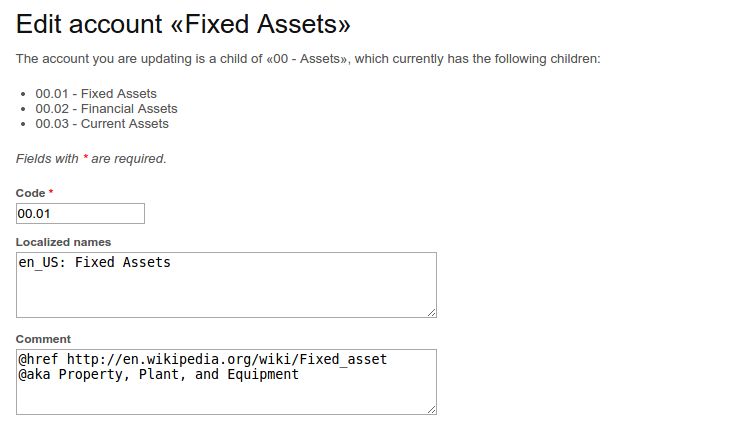Click the red required asterisk beside Code

(x=51, y=192)
